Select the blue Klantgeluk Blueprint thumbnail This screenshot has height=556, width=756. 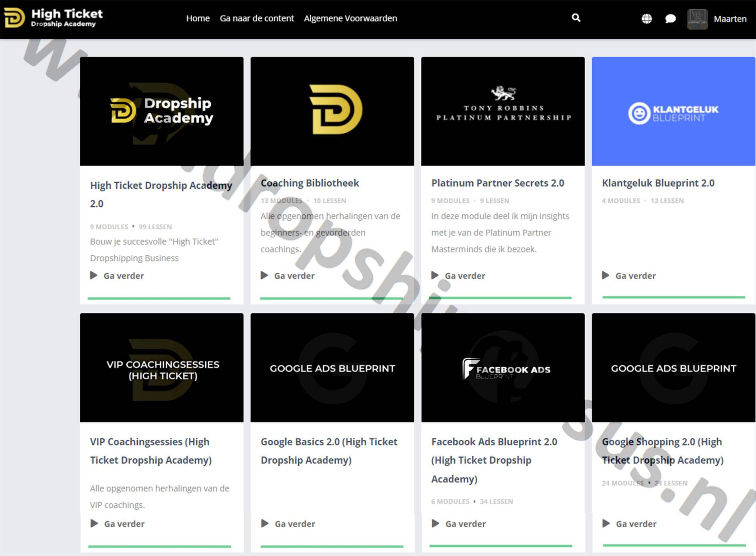673,111
